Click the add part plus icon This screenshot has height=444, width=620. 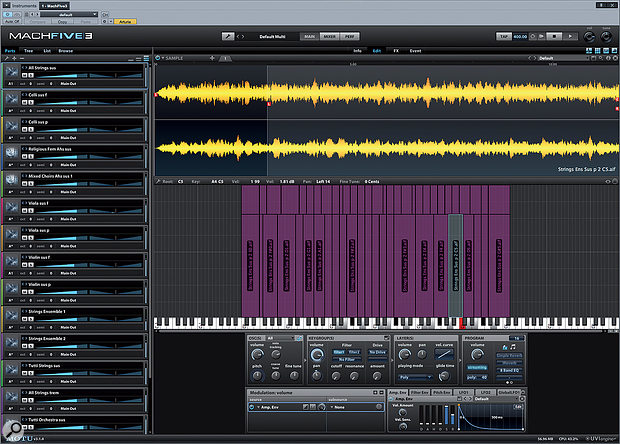pos(14,58)
